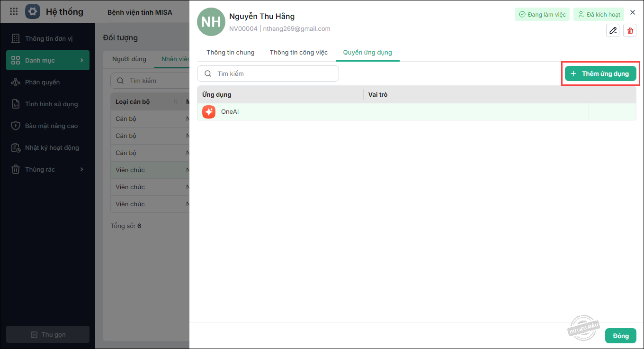Open Bảo mật nâng cao menu item
This screenshot has height=349, width=644.
pos(48,126)
